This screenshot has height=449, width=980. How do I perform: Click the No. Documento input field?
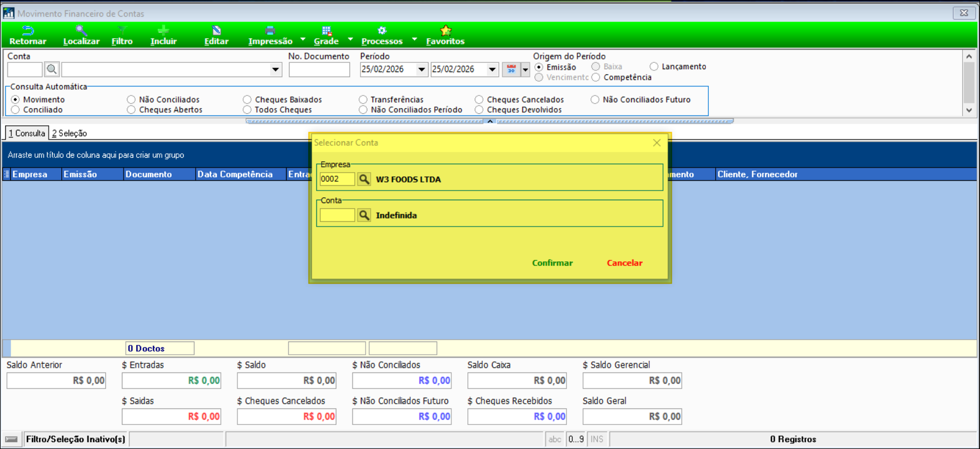pos(319,69)
